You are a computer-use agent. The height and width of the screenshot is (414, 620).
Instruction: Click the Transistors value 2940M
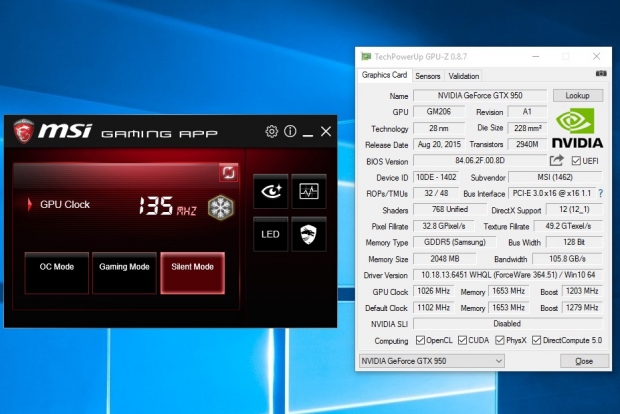click(527, 144)
